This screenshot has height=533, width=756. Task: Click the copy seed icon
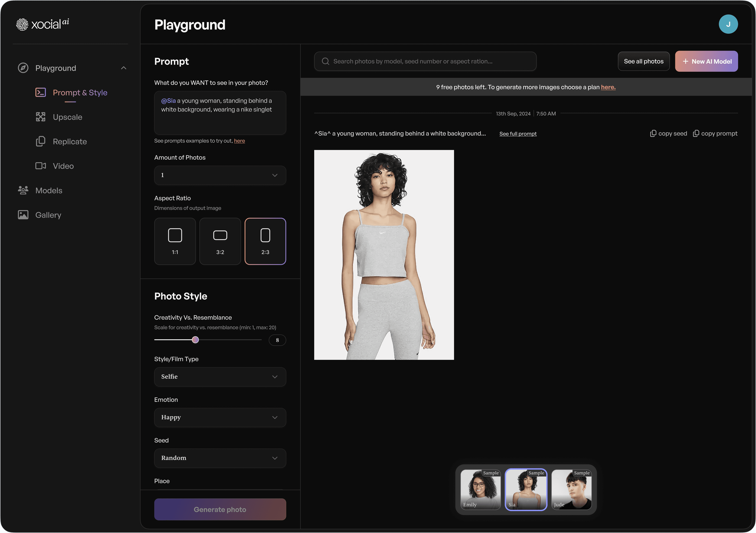(653, 133)
